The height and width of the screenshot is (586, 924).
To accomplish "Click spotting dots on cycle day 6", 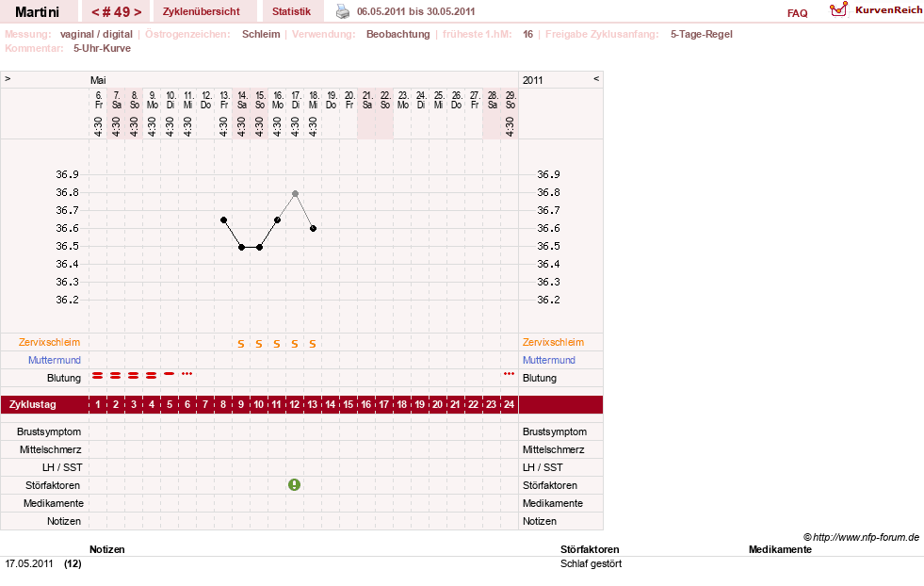I will point(186,373).
